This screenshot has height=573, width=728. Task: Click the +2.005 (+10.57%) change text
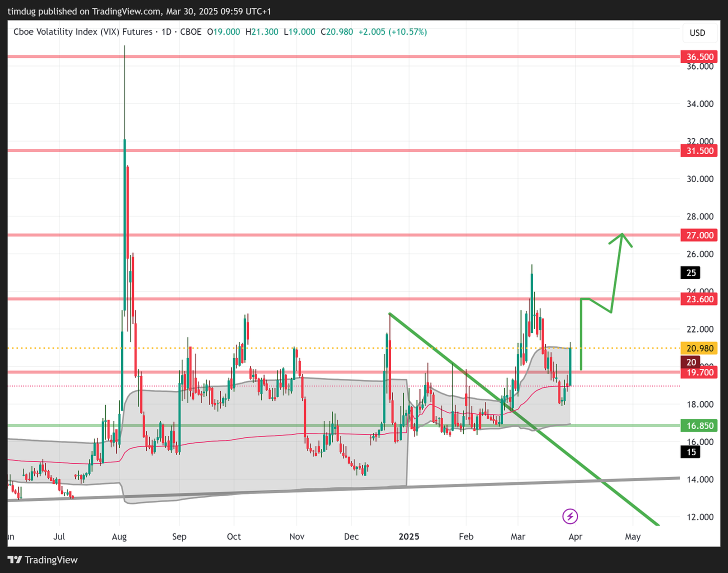point(392,31)
